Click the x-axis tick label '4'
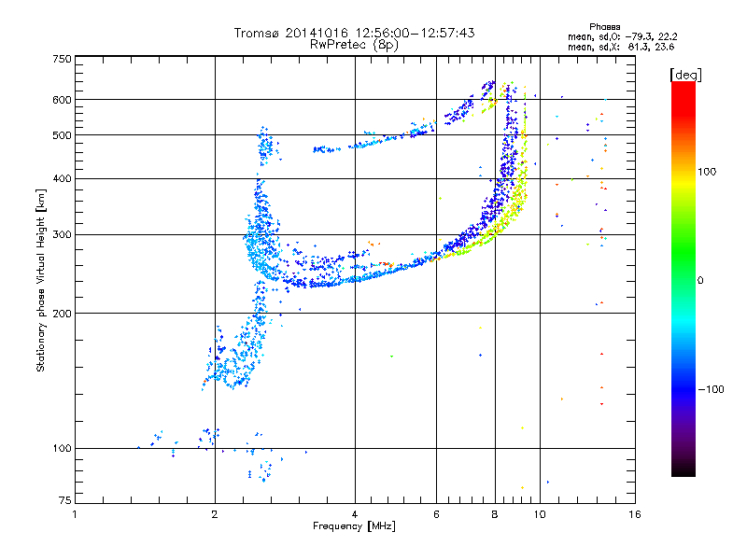 coord(355,514)
